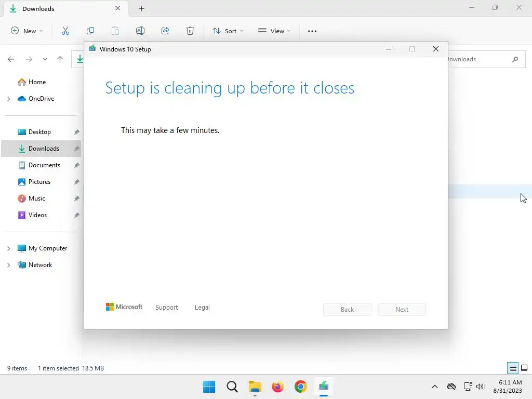Expand the Network tree node

point(9,265)
